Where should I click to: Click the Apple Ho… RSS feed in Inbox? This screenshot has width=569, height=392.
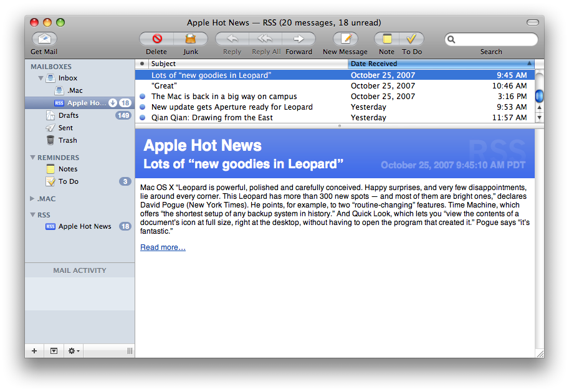[80, 103]
